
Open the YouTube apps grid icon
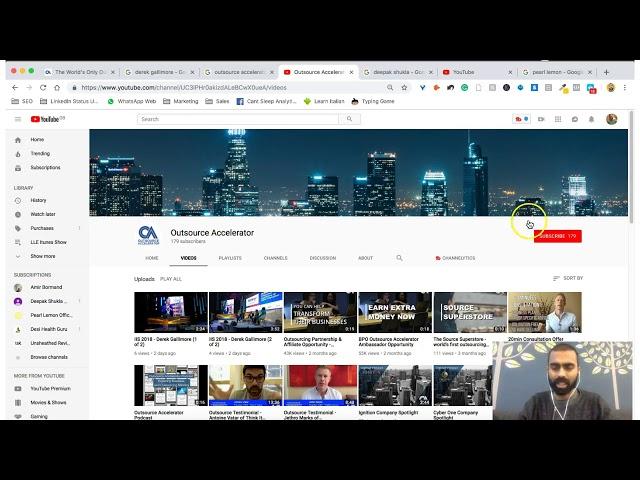click(x=558, y=119)
